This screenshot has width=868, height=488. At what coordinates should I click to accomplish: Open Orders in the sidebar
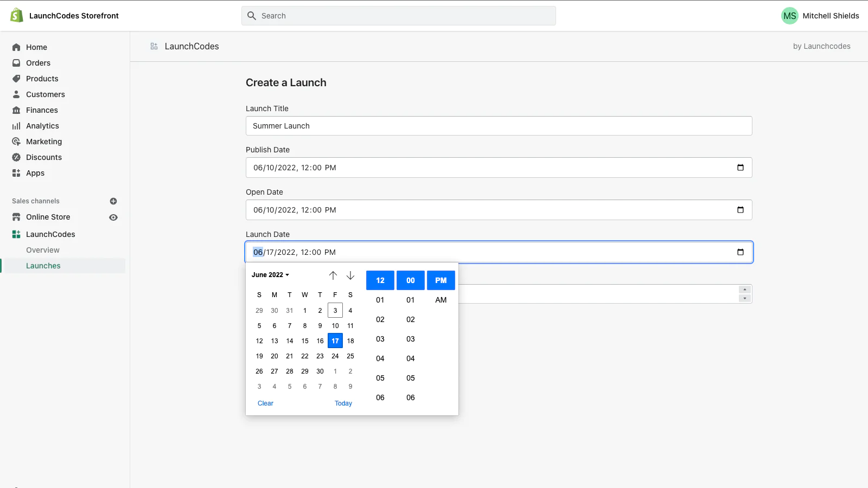coord(38,63)
